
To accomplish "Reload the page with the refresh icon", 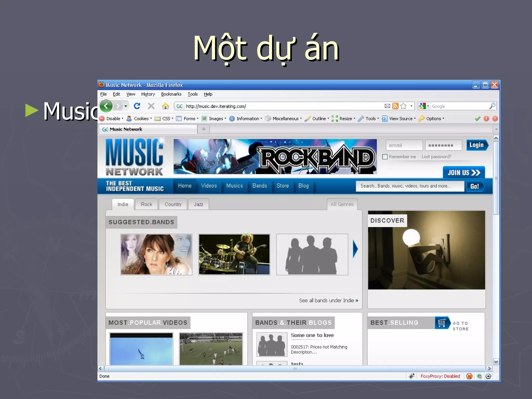I will 137,106.
